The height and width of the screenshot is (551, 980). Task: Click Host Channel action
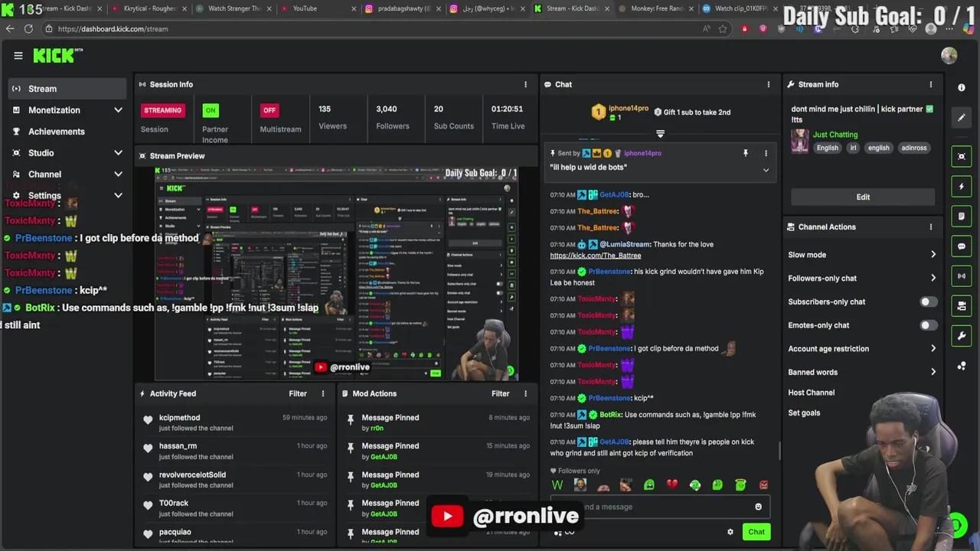pyautogui.click(x=812, y=393)
